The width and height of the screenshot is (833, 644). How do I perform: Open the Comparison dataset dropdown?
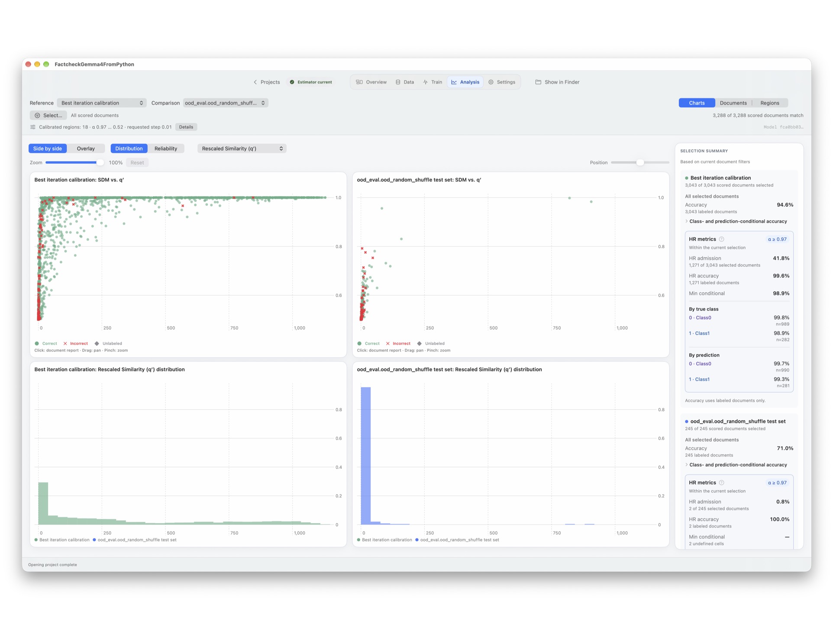[x=226, y=103]
